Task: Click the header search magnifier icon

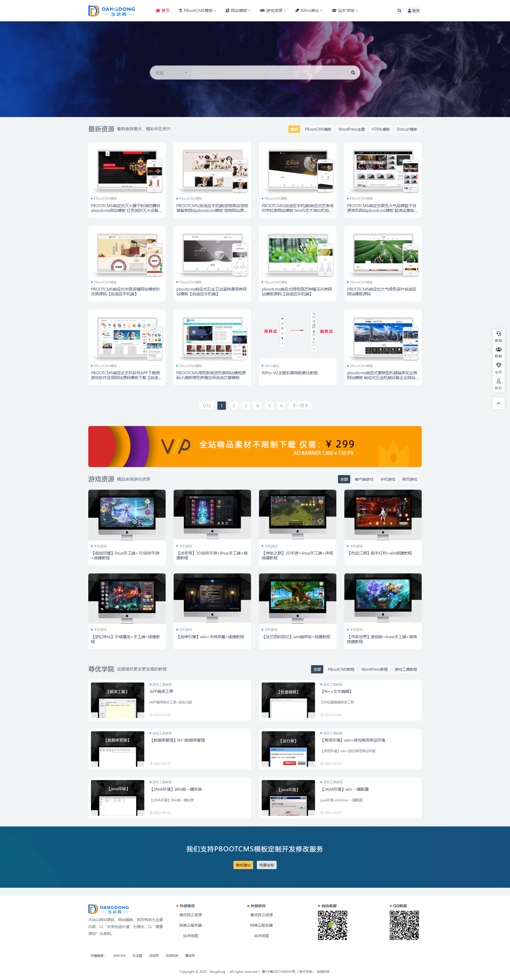Action: 399,11
